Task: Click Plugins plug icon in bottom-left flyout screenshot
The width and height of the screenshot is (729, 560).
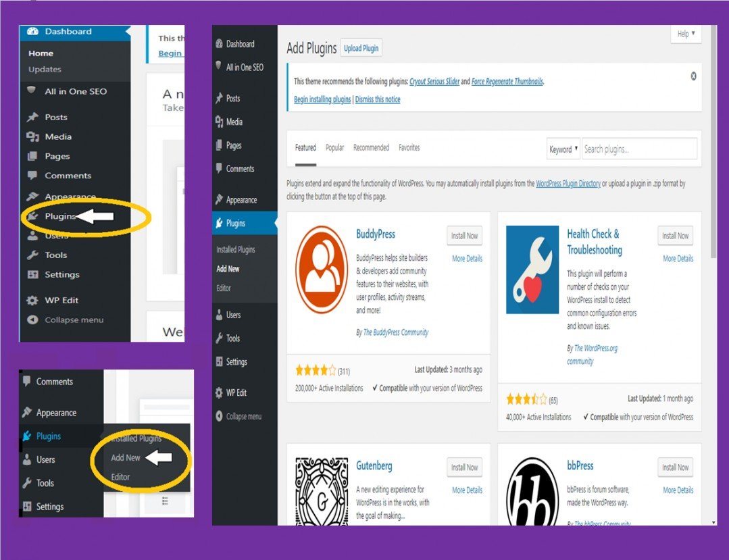Action: click(27, 436)
